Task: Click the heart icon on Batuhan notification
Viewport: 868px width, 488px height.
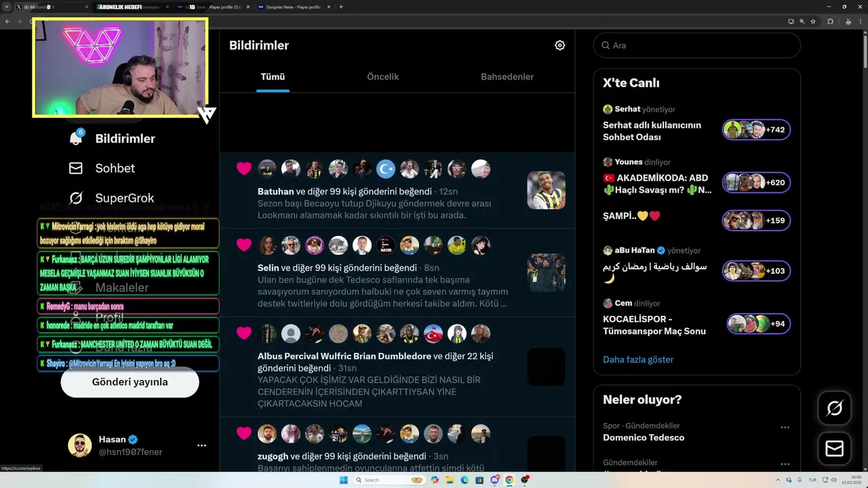Action: (244, 169)
